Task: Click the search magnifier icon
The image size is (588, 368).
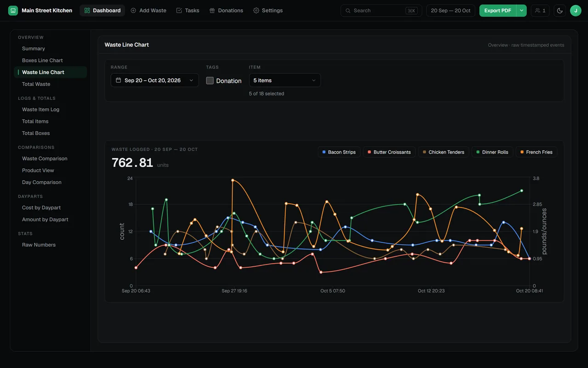Action: coord(348,11)
